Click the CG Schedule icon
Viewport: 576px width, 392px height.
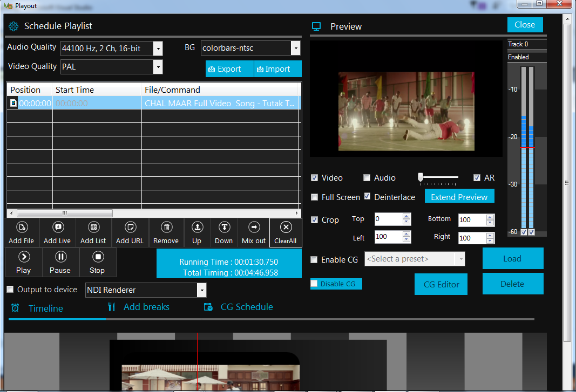coord(208,307)
